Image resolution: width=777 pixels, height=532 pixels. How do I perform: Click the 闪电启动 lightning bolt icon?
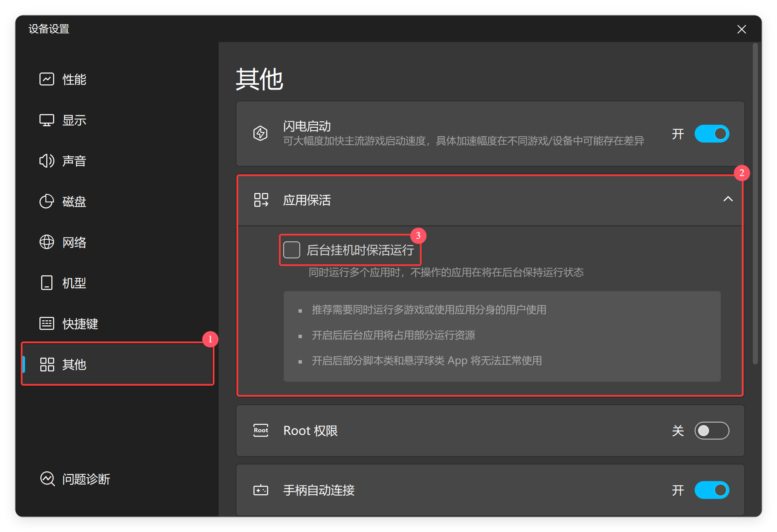point(260,133)
